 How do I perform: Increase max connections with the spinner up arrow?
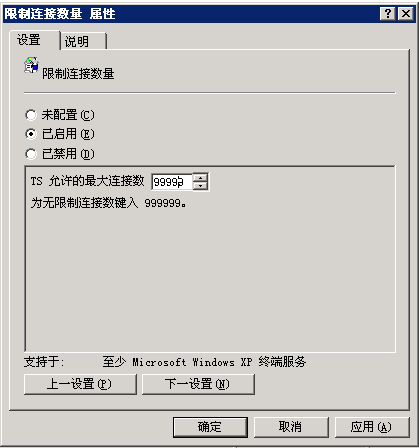click(200, 178)
